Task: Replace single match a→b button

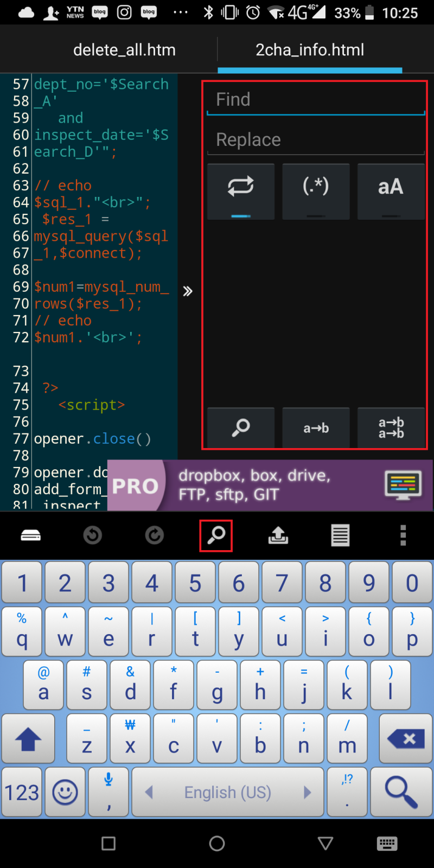Action: point(316,427)
